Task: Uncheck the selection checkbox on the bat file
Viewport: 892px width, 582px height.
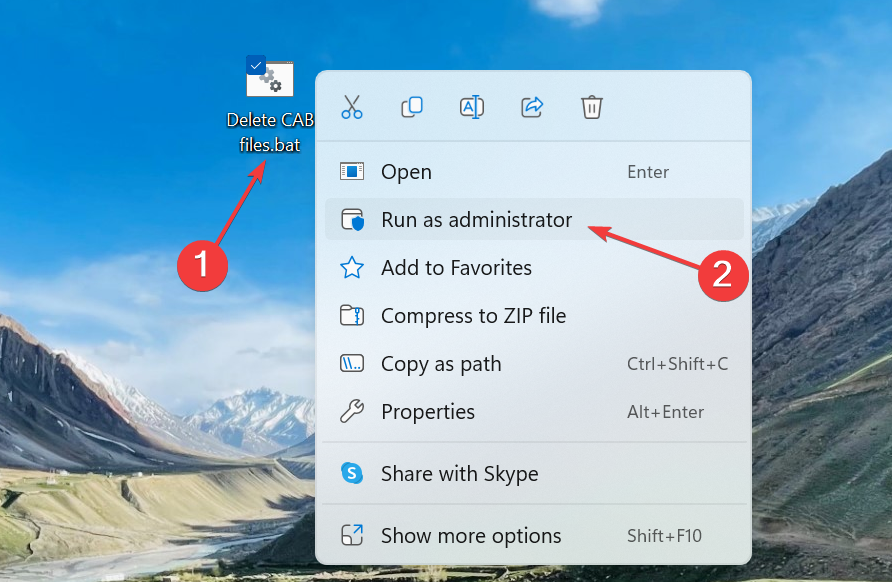Action: click(256, 66)
